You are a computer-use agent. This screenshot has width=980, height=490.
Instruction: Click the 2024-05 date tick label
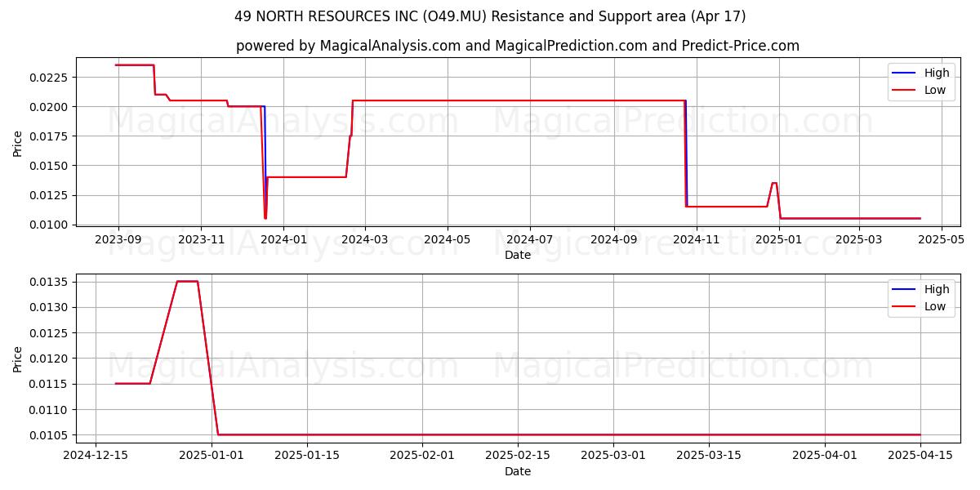tap(447, 239)
